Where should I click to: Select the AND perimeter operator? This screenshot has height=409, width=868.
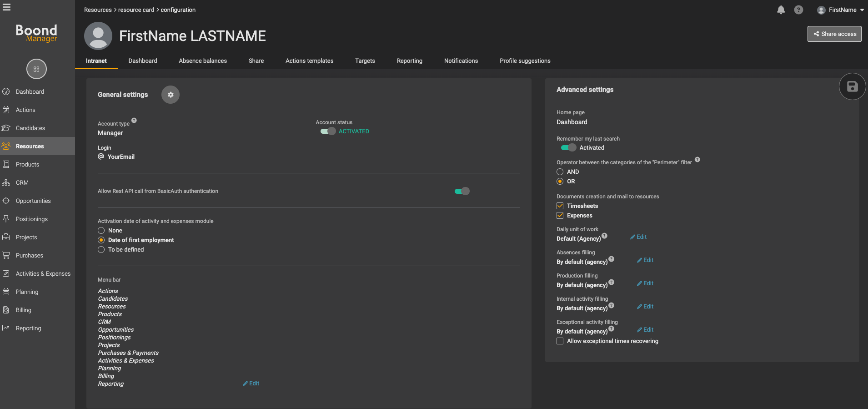tap(560, 172)
